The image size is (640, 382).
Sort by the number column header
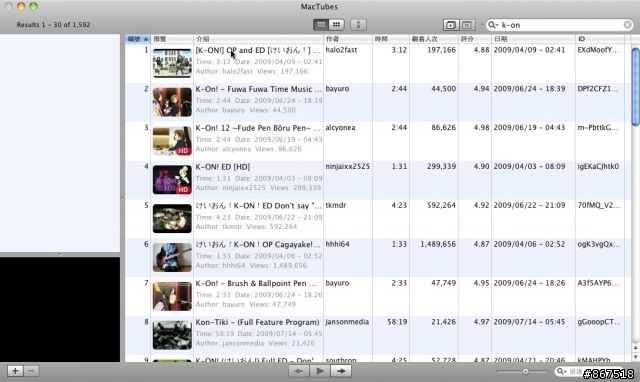coord(138,39)
